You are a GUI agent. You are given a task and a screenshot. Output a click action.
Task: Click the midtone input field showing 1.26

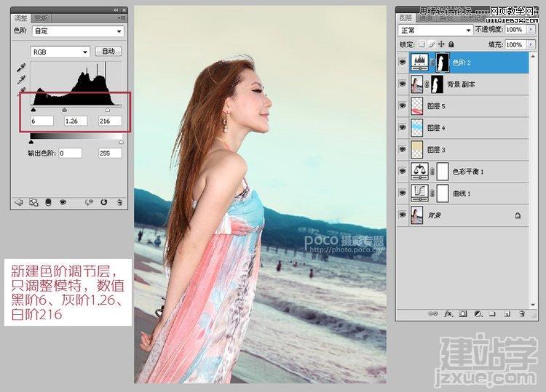(x=76, y=121)
